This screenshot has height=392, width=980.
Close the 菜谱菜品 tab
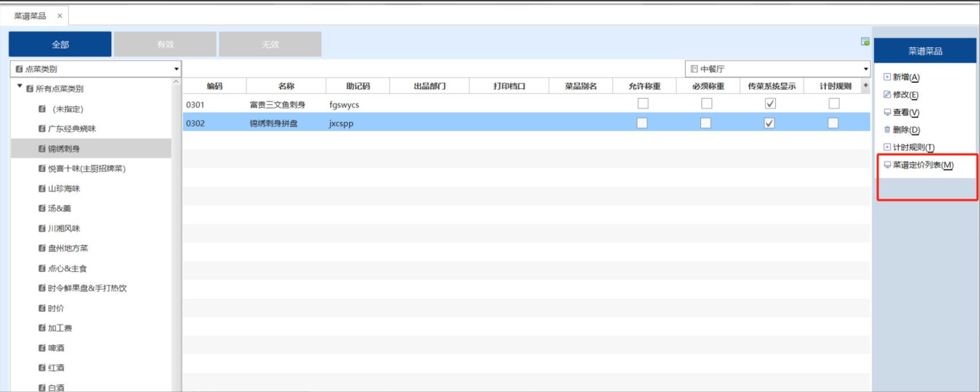click(x=60, y=16)
